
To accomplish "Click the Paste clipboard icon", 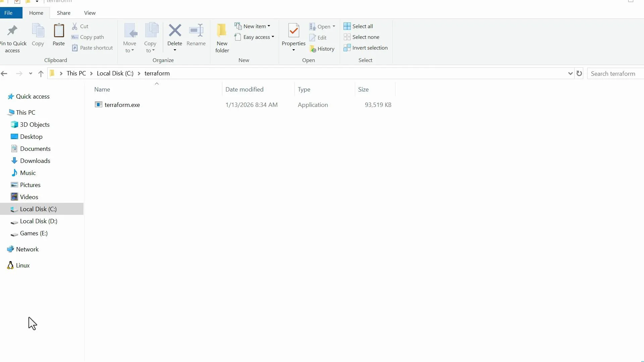I will pyautogui.click(x=59, y=31).
